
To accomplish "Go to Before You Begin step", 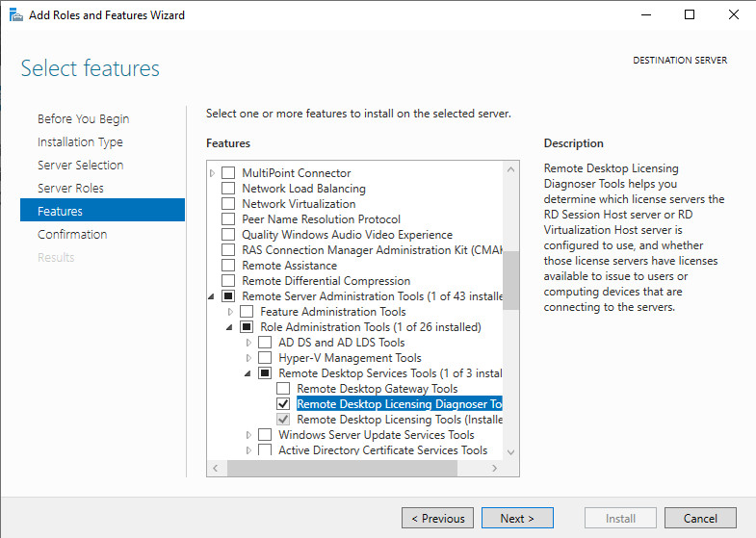I will pyautogui.click(x=83, y=119).
